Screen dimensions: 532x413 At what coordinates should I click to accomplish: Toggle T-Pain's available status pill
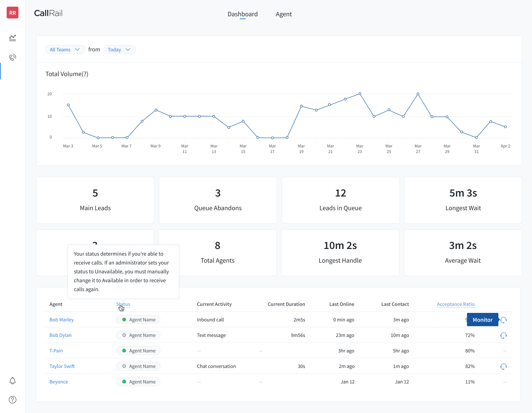tap(138, 351)
